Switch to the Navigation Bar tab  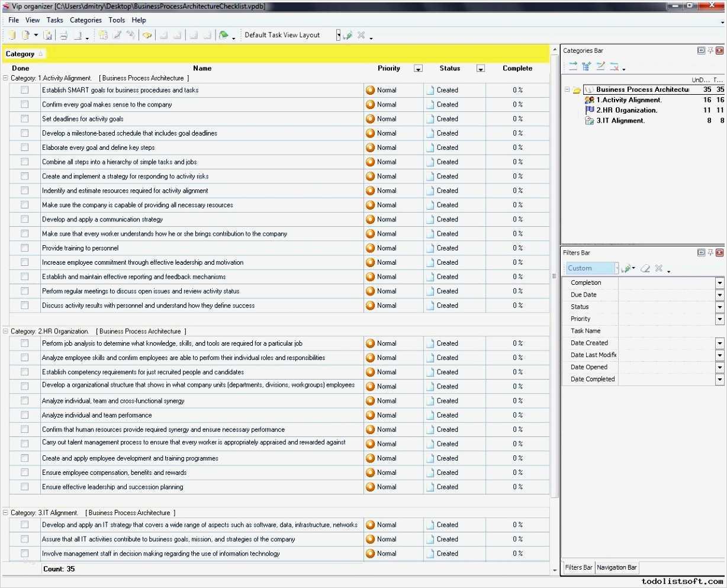pos(617,567)
